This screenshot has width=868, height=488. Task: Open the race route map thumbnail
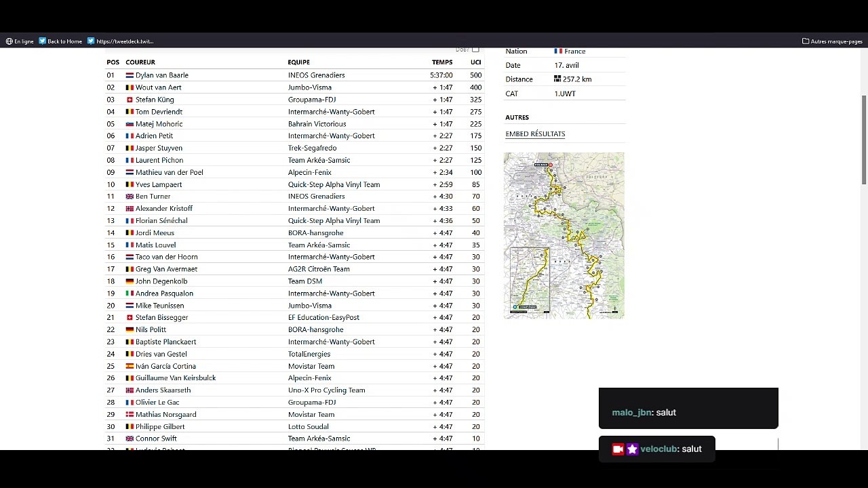564,236
